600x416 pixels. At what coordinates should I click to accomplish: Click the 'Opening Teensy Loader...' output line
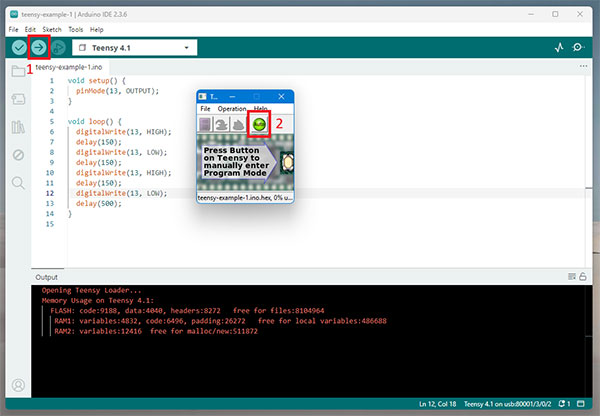click(x=91, y=290)
